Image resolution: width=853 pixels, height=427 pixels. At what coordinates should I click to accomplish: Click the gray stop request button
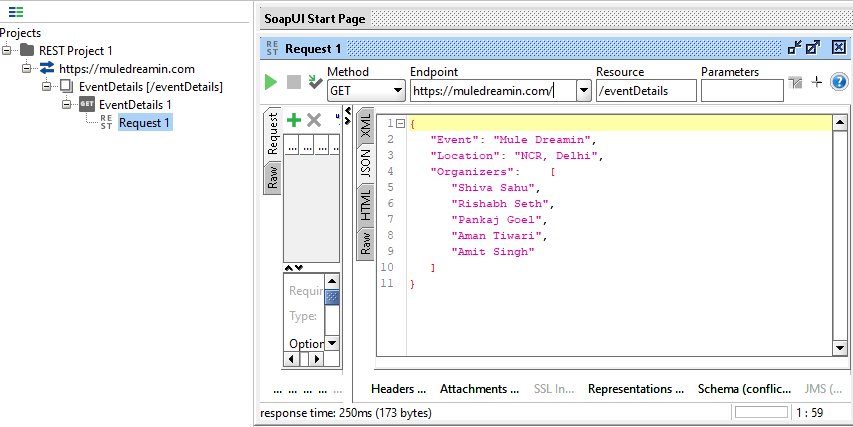(293, 82)
